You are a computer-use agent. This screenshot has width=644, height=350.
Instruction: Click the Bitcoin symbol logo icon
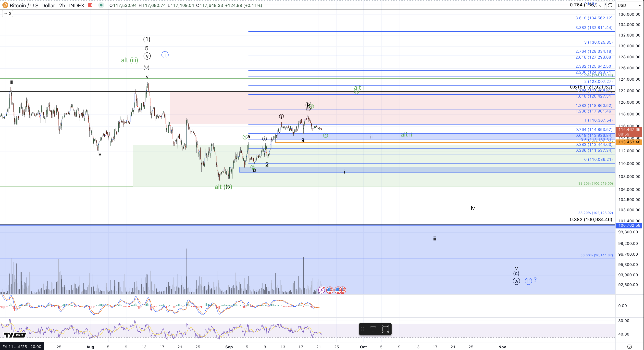[x=5, y=5]
